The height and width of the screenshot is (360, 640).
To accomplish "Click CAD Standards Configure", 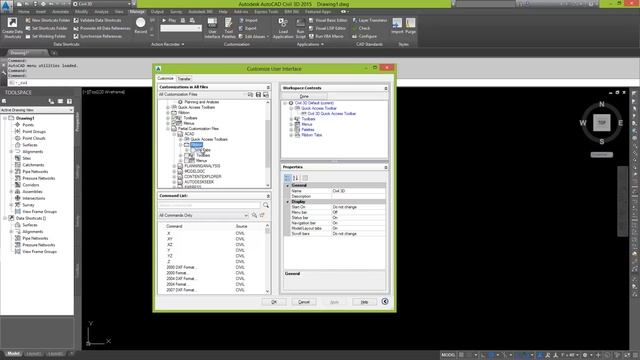I will (x=364, y=36).
